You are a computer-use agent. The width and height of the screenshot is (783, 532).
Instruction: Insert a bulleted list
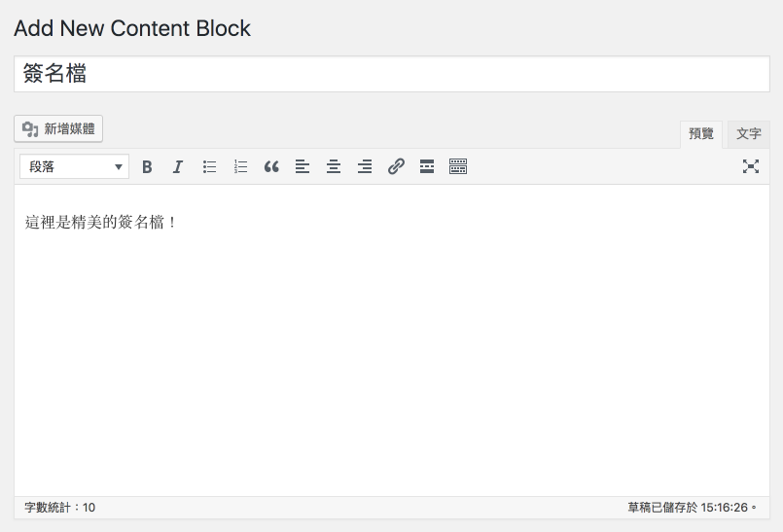209,166
